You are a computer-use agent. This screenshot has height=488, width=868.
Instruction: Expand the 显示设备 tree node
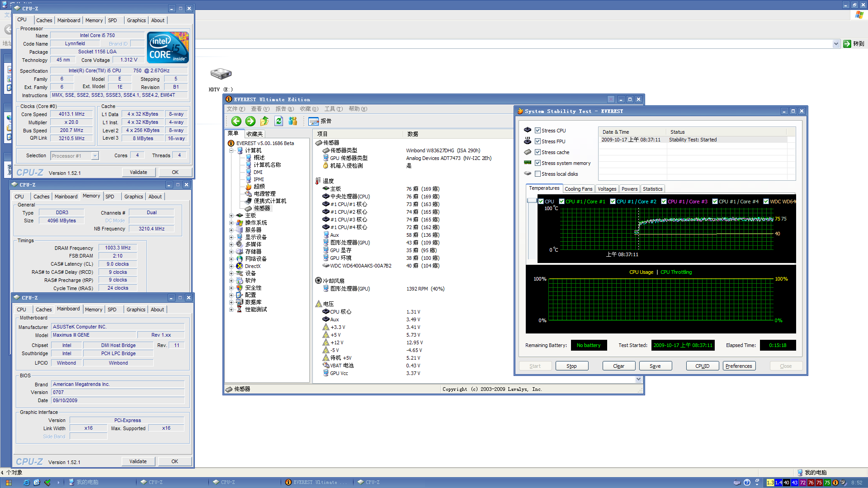[231, 237]
